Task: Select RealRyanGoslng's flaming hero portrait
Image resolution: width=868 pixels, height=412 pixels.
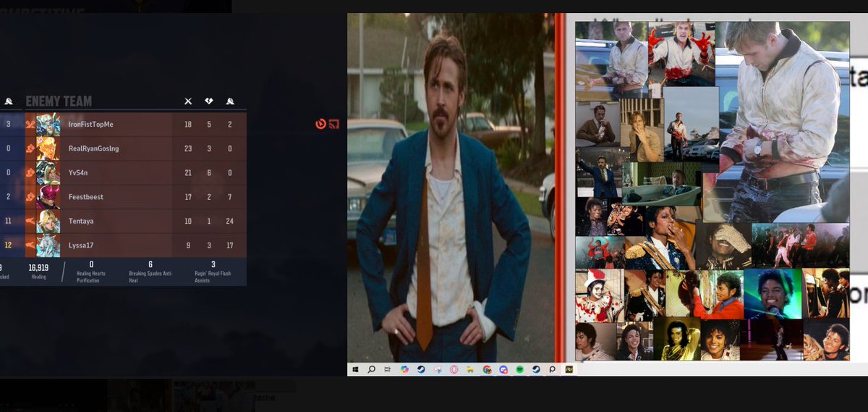Action: click(48, 148)
